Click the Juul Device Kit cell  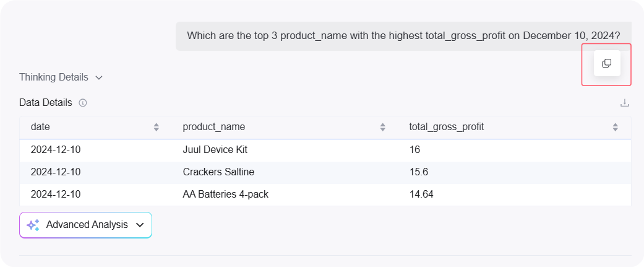click(x=215, y=150)
